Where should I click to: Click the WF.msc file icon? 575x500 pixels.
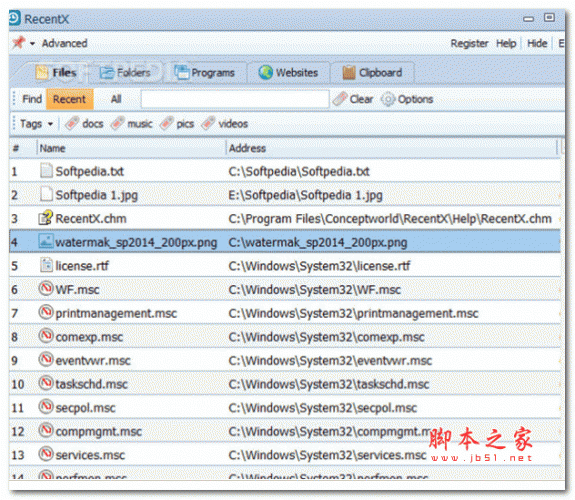pyautogui.click(x=46, y=288)
